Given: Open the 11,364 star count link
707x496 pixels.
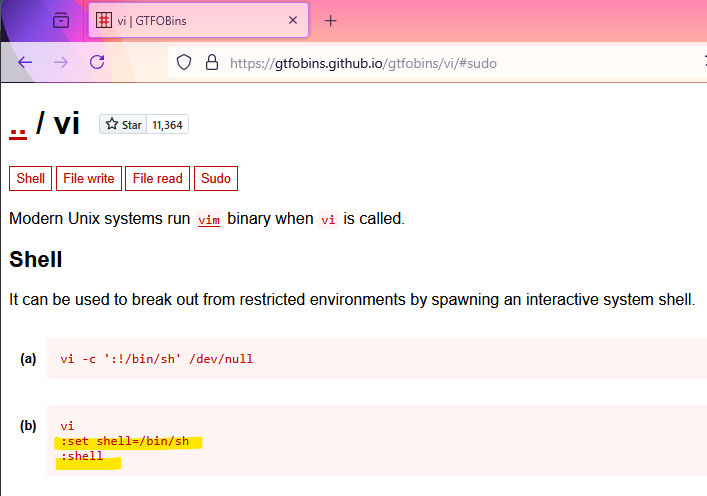Looking at the screenshot, I should point(167,124).
